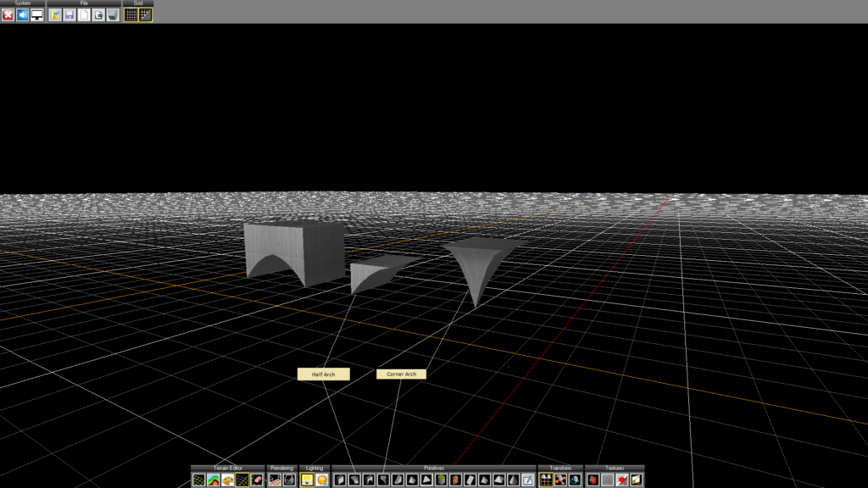Click the sun lighting icon
The image size is (868, 488).
pyautogui.click(x=321, y=480)
